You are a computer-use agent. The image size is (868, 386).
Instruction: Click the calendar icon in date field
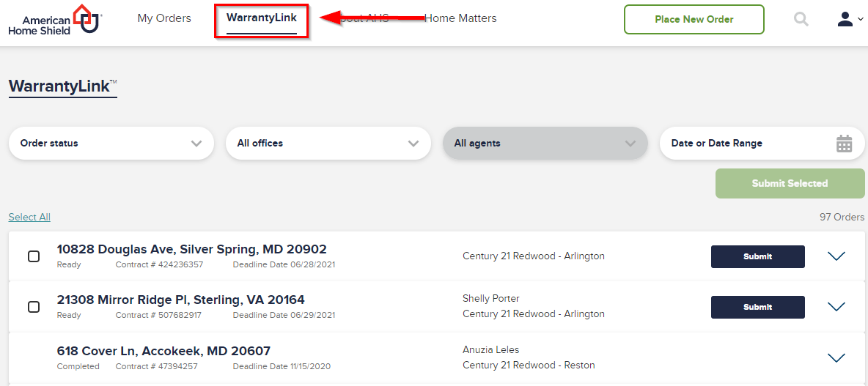(844, 144)
